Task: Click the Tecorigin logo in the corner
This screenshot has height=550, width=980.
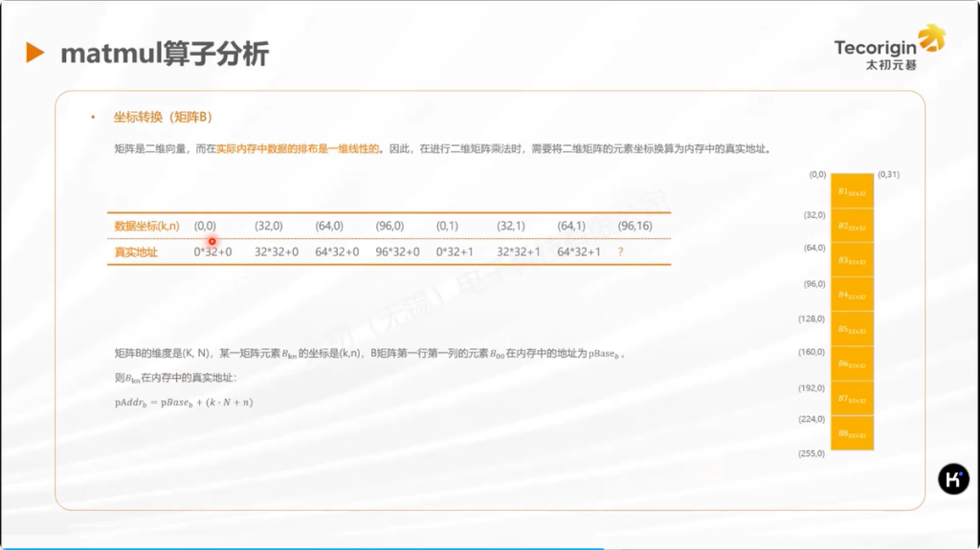Action: tap(889, 50)
